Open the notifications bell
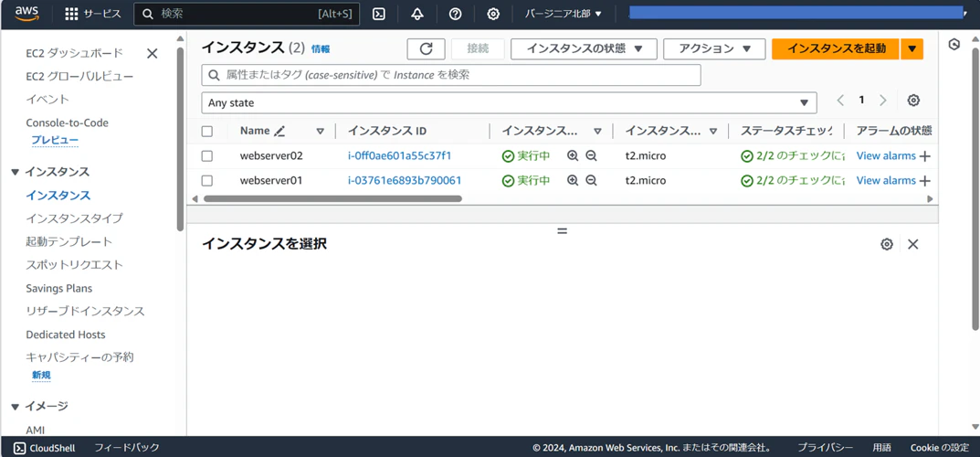The width and height of the screenshot is (980, 457). point(417,14)
